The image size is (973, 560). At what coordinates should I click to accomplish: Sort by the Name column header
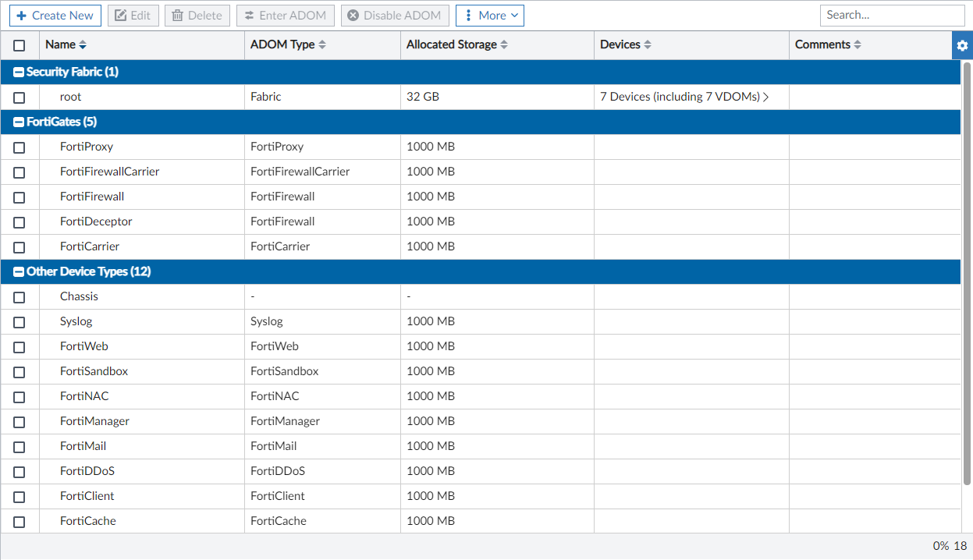coord(66,44)
